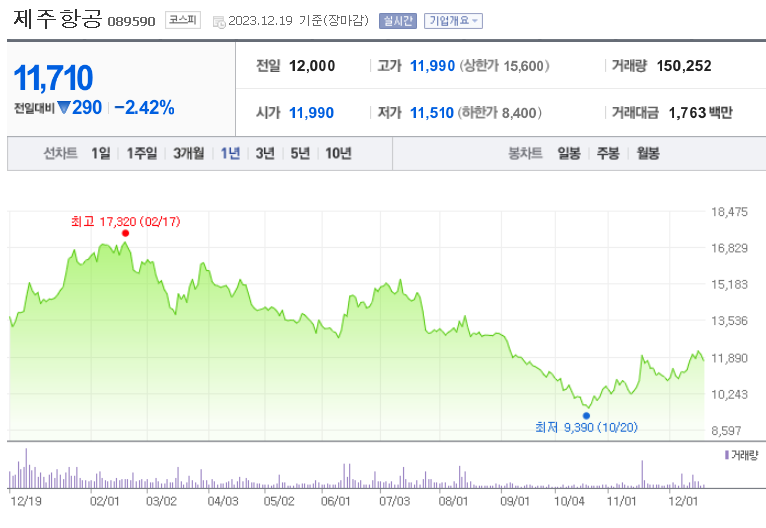Image resolution: width=766 pixels, height=528 pixels.
Task: Click the 07/03 date axis label
Action: click(395, 501)
